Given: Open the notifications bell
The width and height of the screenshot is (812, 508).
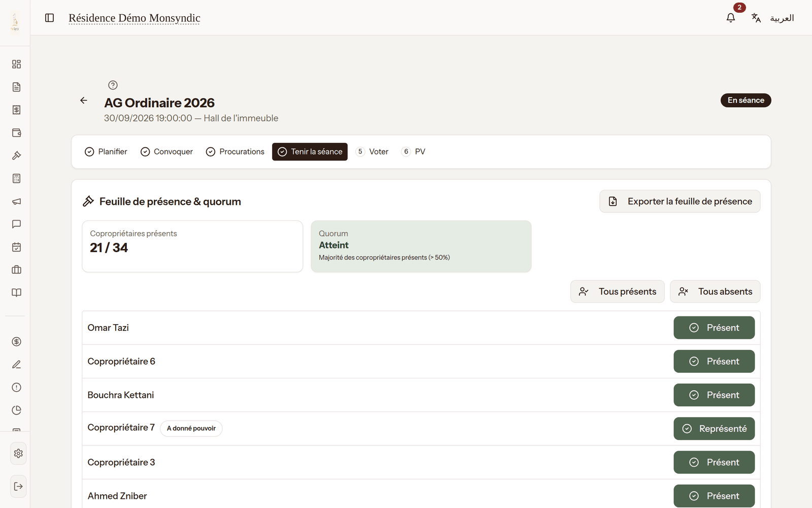Looking at the screenshot, I should click(731, 18).
